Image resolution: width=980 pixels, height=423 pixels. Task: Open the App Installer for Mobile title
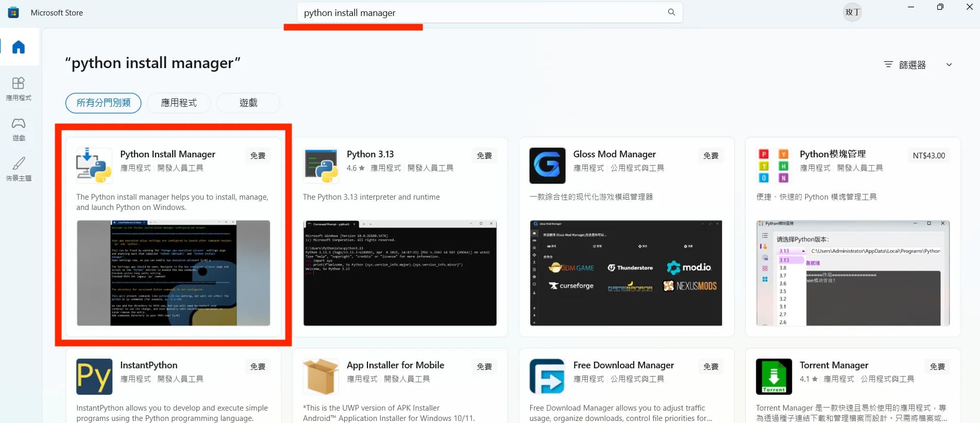pos(395,365)
